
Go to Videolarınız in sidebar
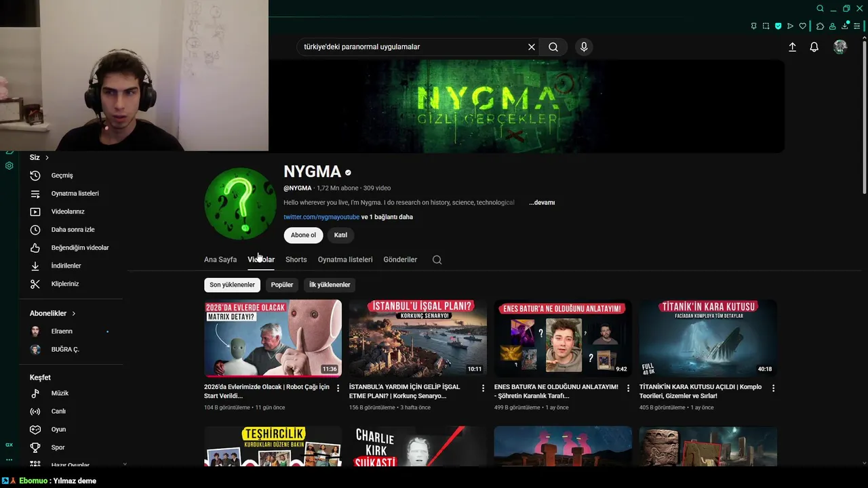pyautogui.click(x=71, y=211)
